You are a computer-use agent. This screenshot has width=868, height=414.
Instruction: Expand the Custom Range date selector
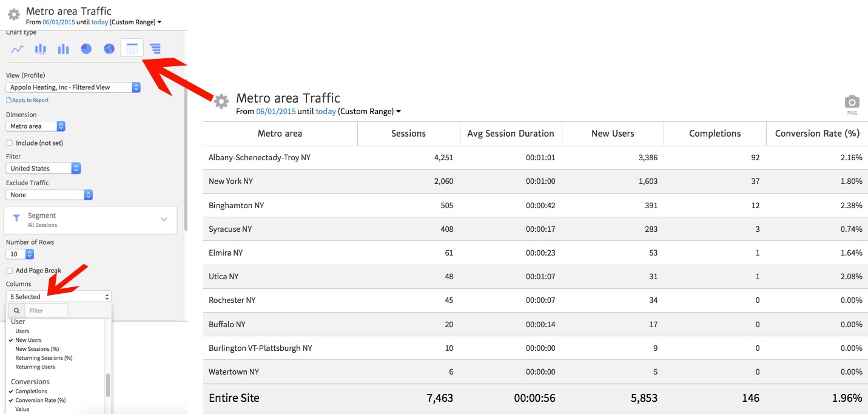point(399,111)
